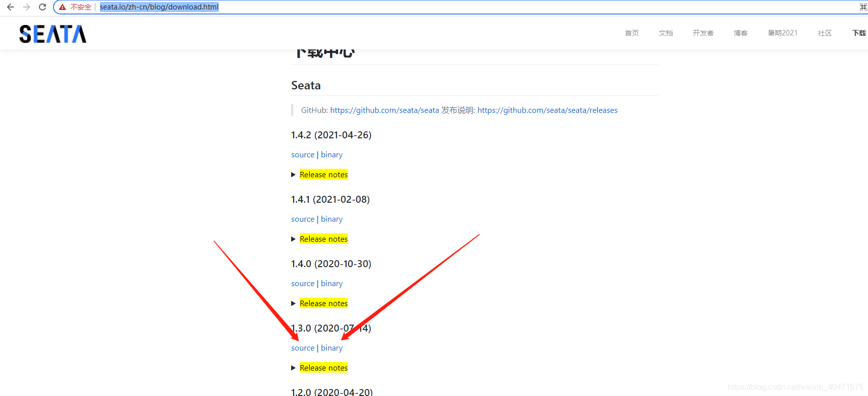Open the 下载 nav item
Screen dimensions: 868x396
859,33
